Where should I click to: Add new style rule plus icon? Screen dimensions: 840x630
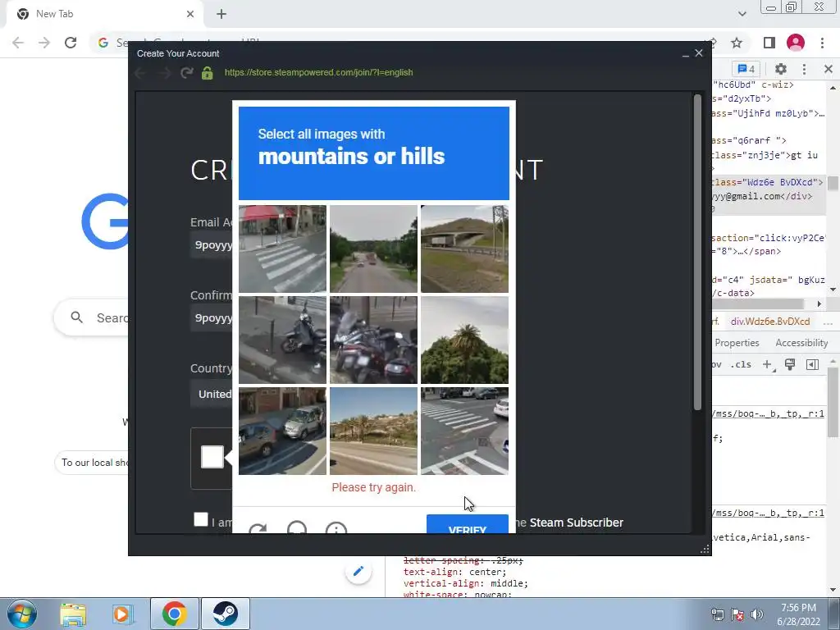coord(768,364)
